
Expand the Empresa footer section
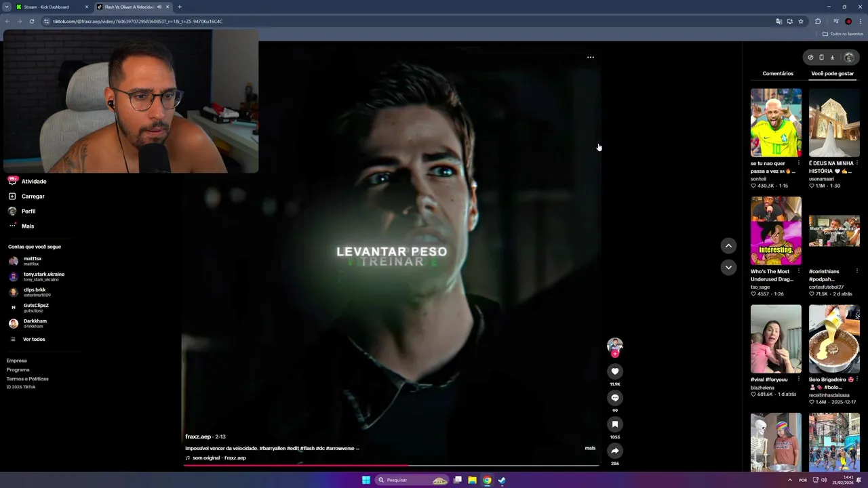[x=17, y=361]
